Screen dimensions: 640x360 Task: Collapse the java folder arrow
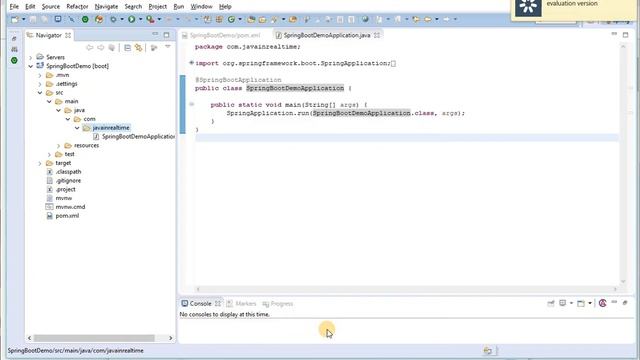(x=59, y=110)
